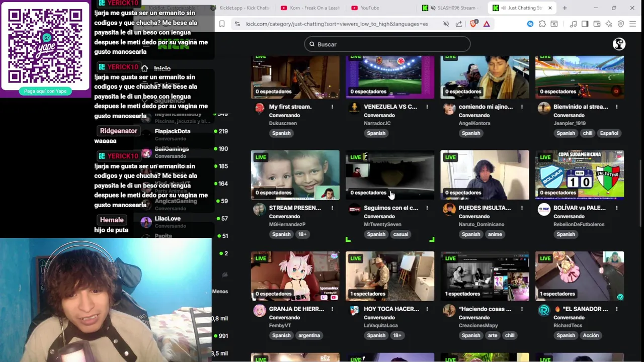Open BaliGamings channel in sidebar
The height and width of the screenshot is (362, 644).
point(172,149)
